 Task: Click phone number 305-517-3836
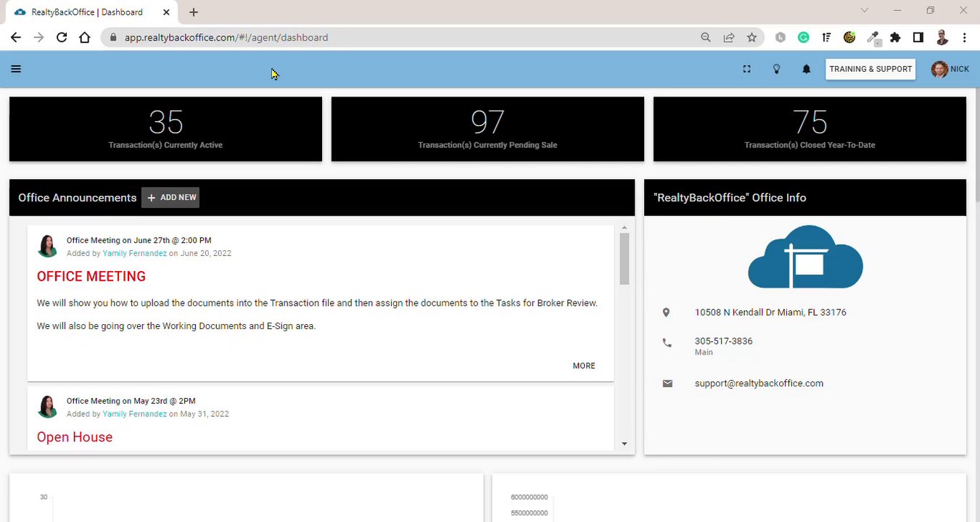tap(723, 341)
